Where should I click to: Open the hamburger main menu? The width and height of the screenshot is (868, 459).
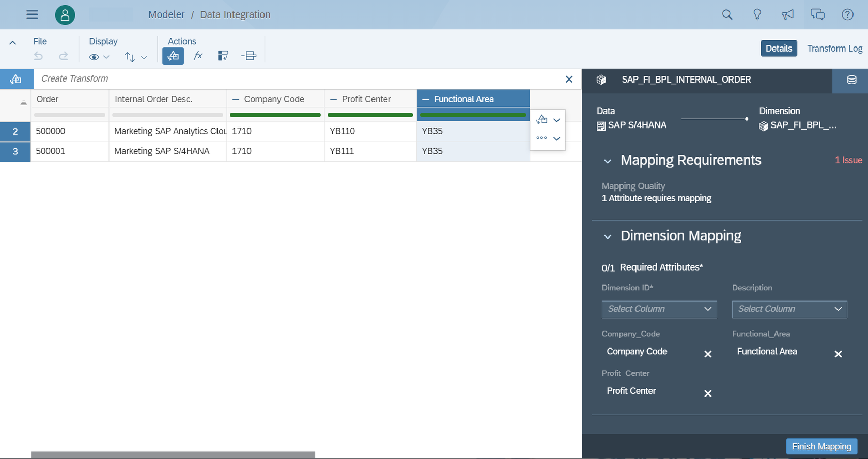(x=32, y=14)
